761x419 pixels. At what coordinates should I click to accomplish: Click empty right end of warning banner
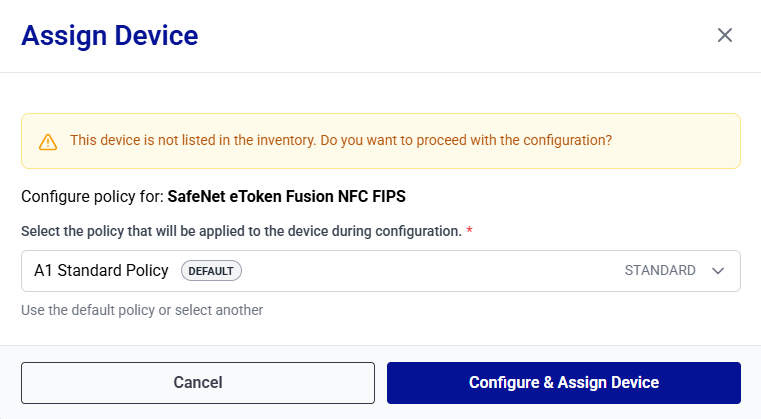pyautogui.click(x=680, y=141)
